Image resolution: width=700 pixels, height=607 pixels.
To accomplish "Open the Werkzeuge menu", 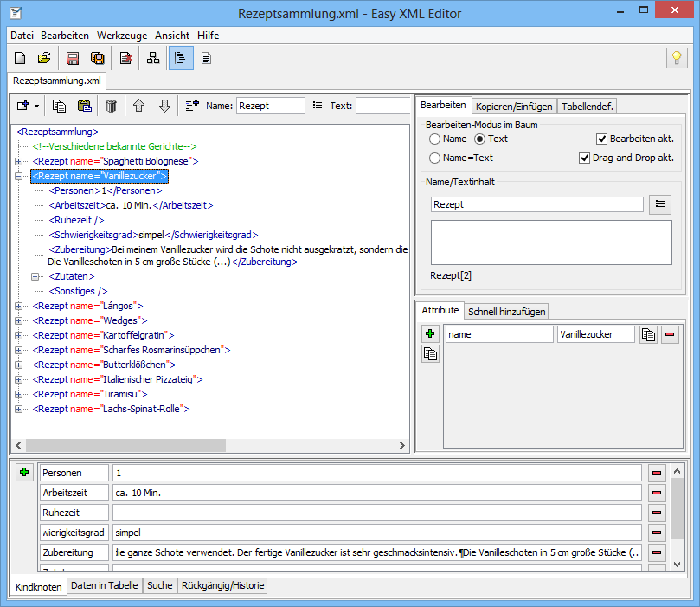I will 121,36.
